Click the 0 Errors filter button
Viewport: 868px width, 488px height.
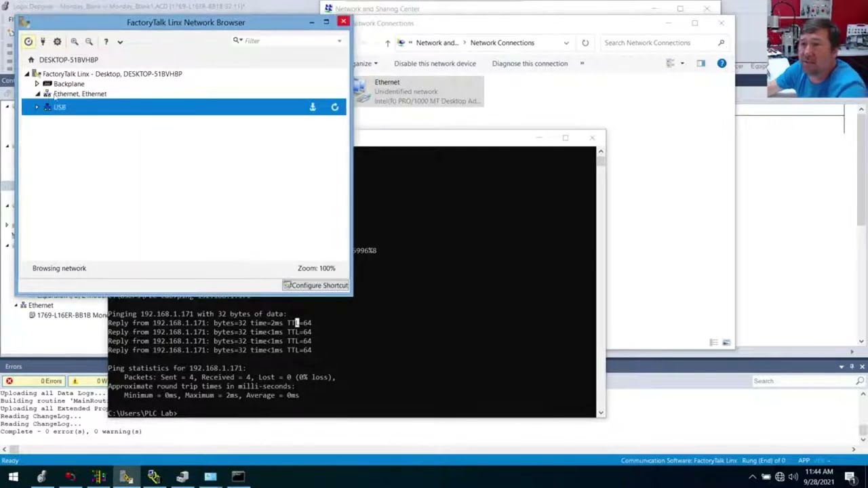click(x=34, y=381)
